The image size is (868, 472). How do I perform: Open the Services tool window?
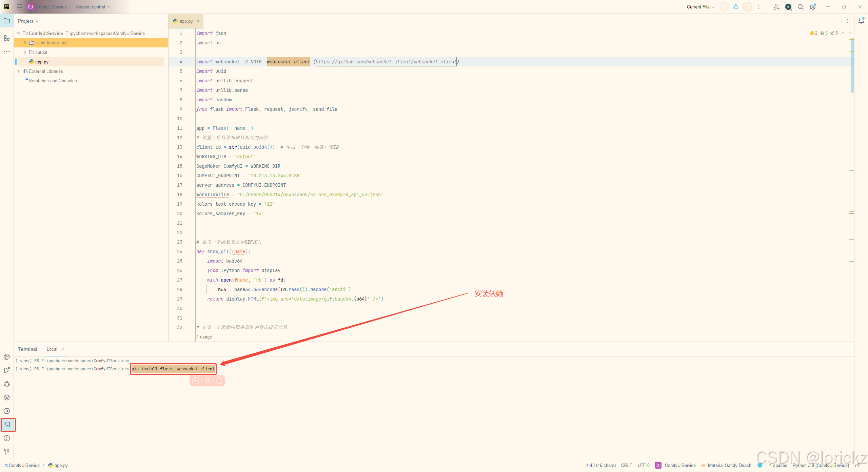coord(7,411)
